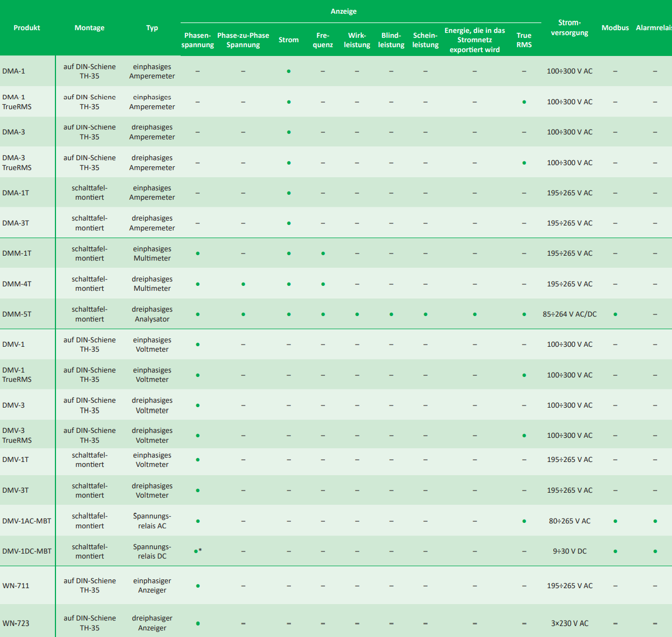This screenshot has height=637, width=672.
Task: Click type cell 'Spannungsrelais AC'
Action: point(152,521)
